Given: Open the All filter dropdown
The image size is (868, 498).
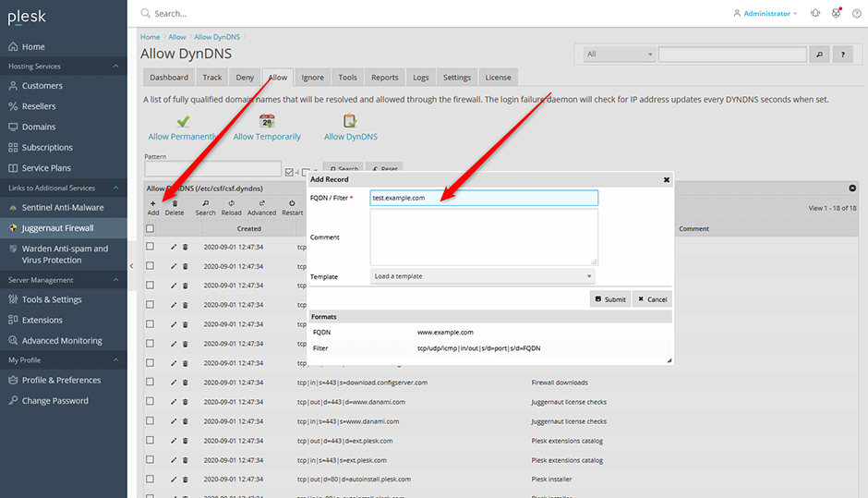Looking at the screenshot, I should pyautogui.click(x=620, y=55).
